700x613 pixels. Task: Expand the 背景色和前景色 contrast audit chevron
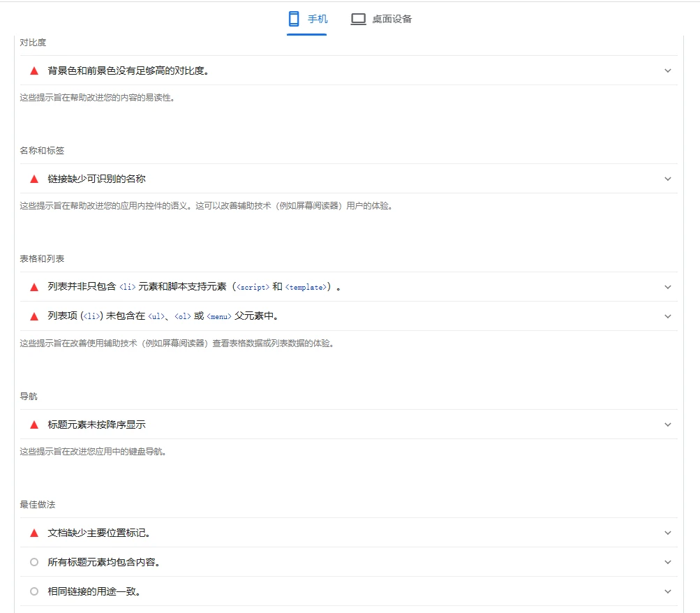pos(667,71)
